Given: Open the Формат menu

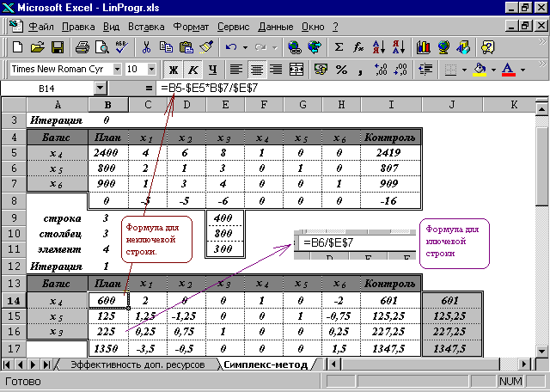Looking at the screenshot, I should click(x=191, y=27).
